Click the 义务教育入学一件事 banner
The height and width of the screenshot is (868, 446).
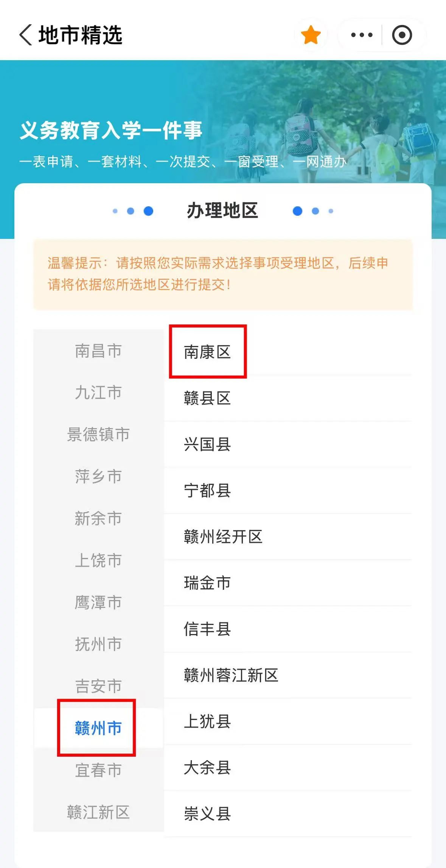pyautogui.click(x=110, y=131)
